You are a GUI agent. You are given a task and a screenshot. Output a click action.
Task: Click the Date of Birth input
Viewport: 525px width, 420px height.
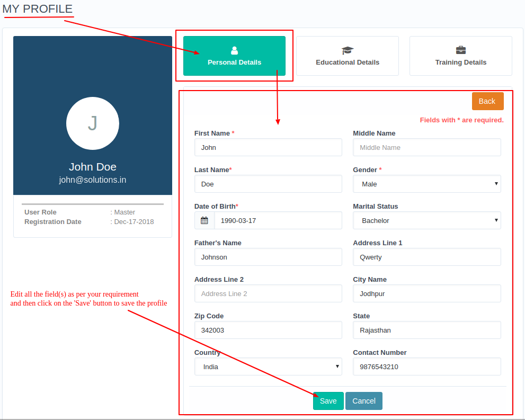(x=278, y=220)
